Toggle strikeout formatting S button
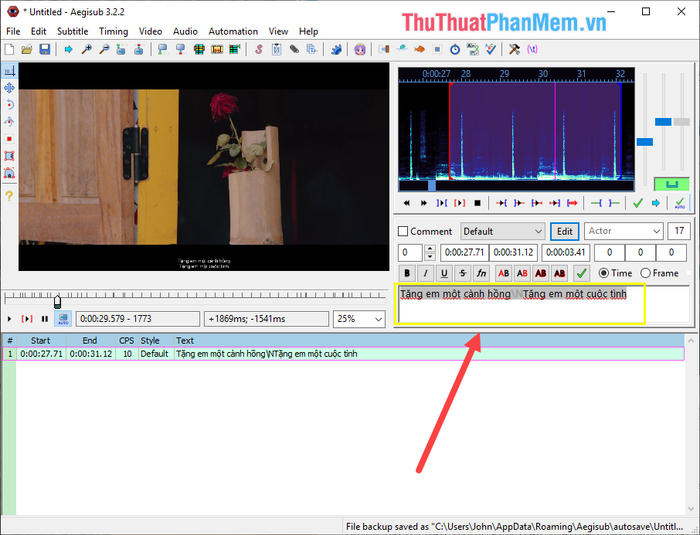The width and height of the screenshot is (700, 535). pos(463,273)
